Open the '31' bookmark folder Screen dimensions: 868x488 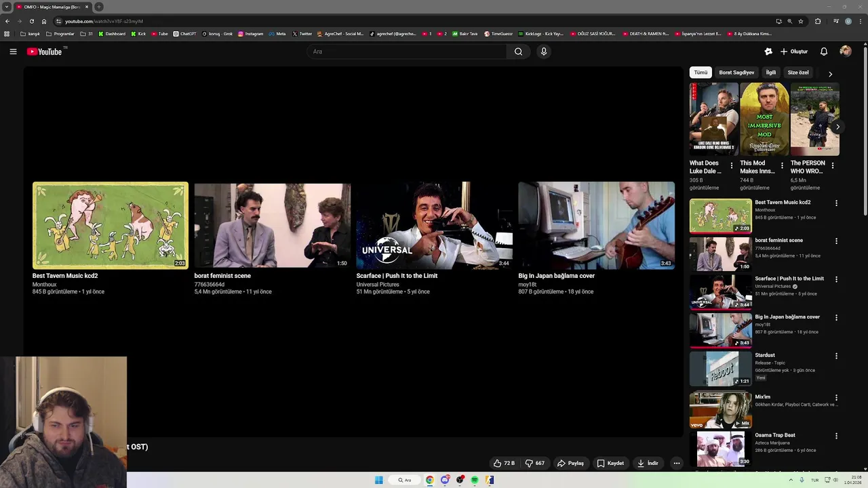point(87,34)
